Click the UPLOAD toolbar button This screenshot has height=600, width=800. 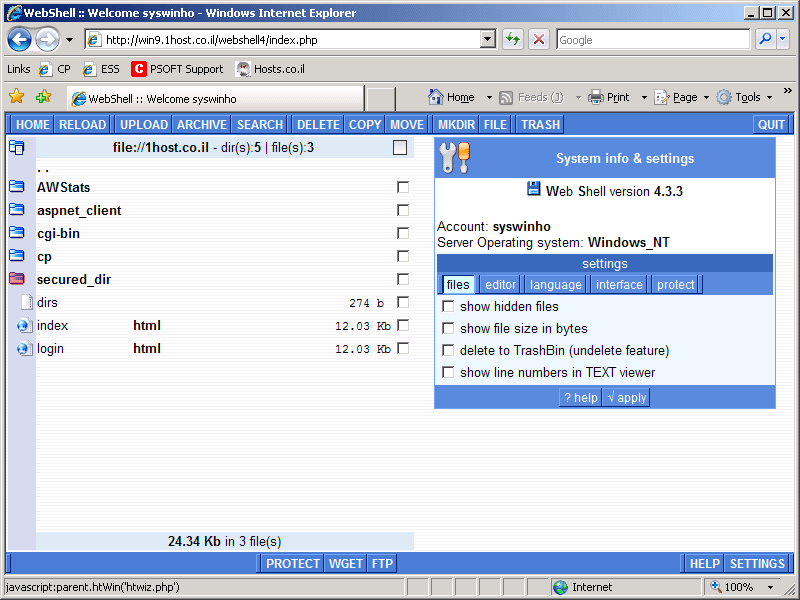pos(144,125)
